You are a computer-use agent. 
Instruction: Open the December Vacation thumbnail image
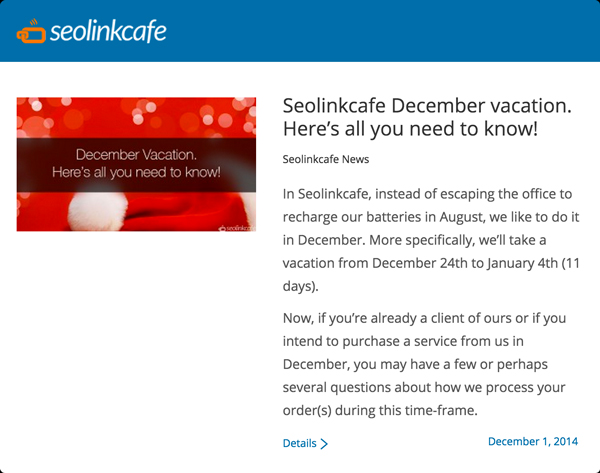coord(136,164)
